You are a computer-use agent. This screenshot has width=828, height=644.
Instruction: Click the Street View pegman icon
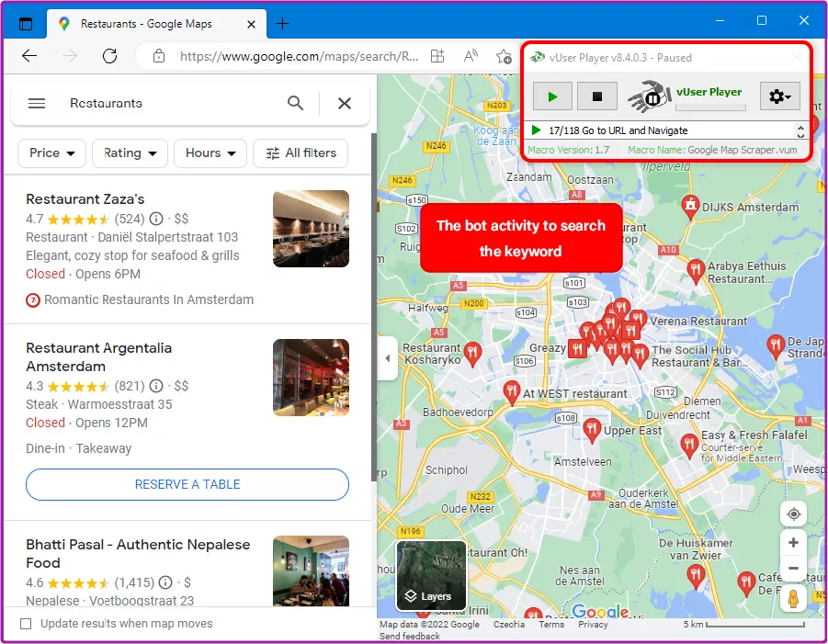(793, 599)
